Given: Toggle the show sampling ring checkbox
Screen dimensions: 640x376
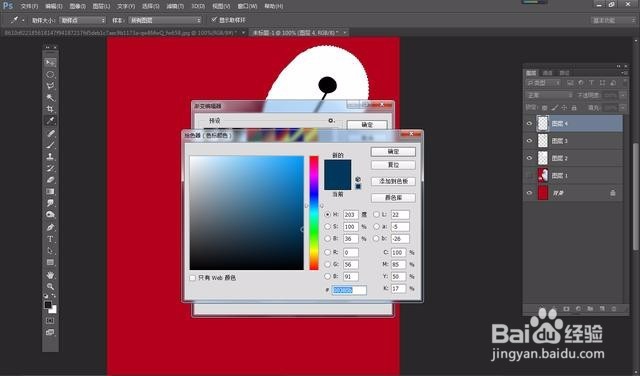Looking at the screenshot, I should (214, 20).
